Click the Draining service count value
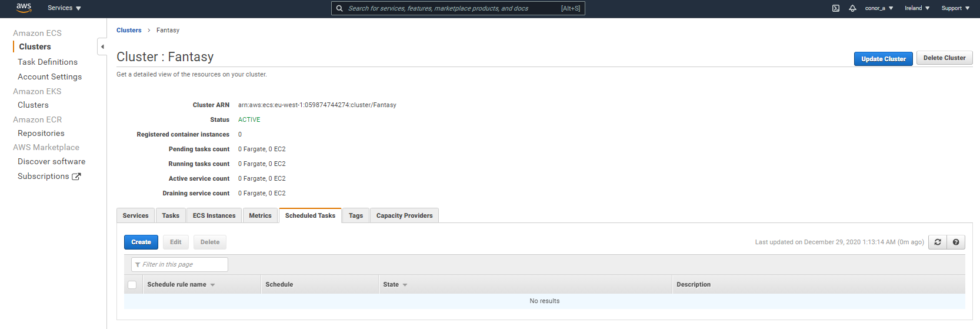This screenshot has height=329, width=980. point(262,193)
